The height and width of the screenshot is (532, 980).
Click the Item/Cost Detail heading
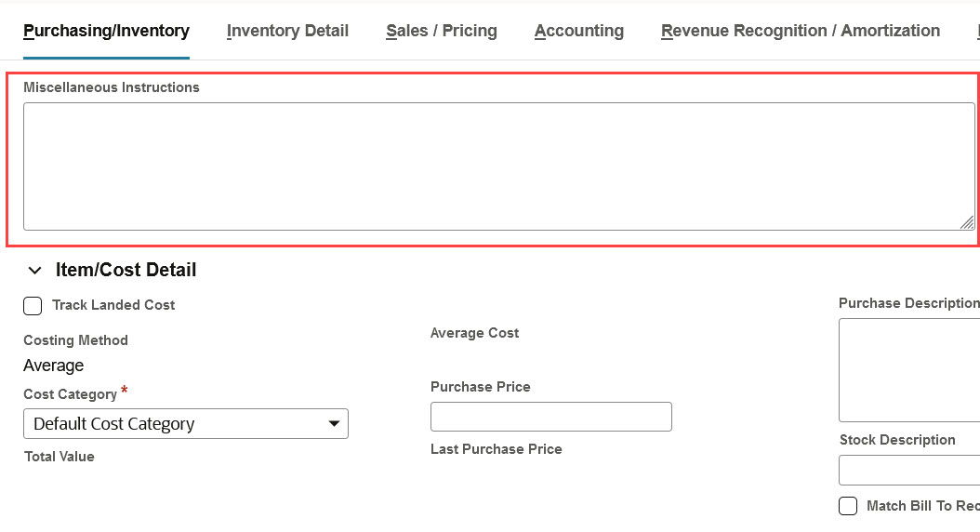[x=126, y=270]
